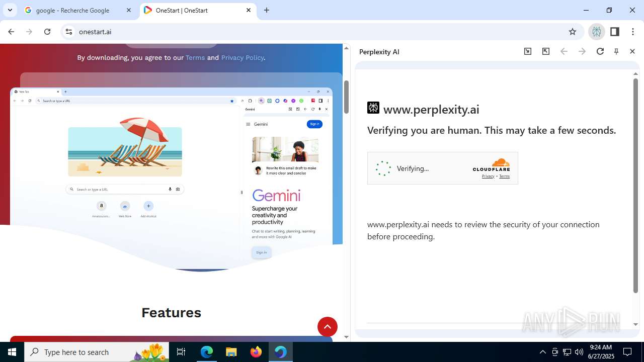Click the onestart.ai address bar
Image resolution: width=644 pixels, height=362 pixels.
click(x=322, y=32)
